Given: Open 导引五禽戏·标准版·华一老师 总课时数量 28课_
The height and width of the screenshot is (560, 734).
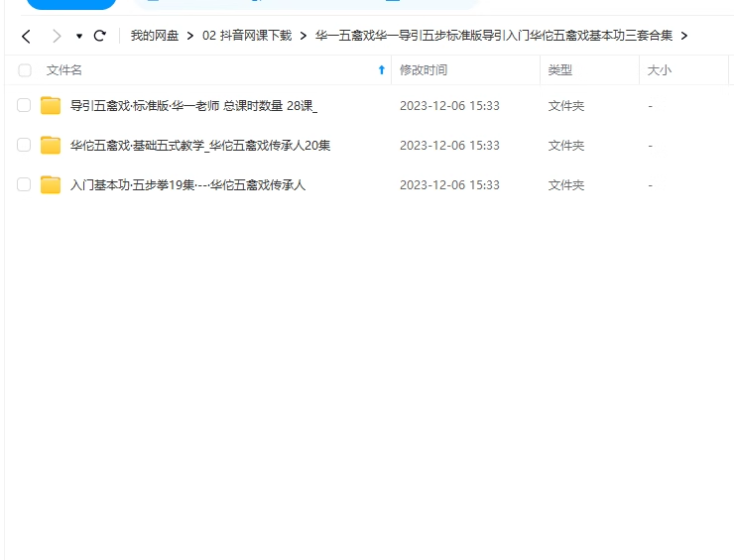Looking at the screenshot, I should coord(193,106).
